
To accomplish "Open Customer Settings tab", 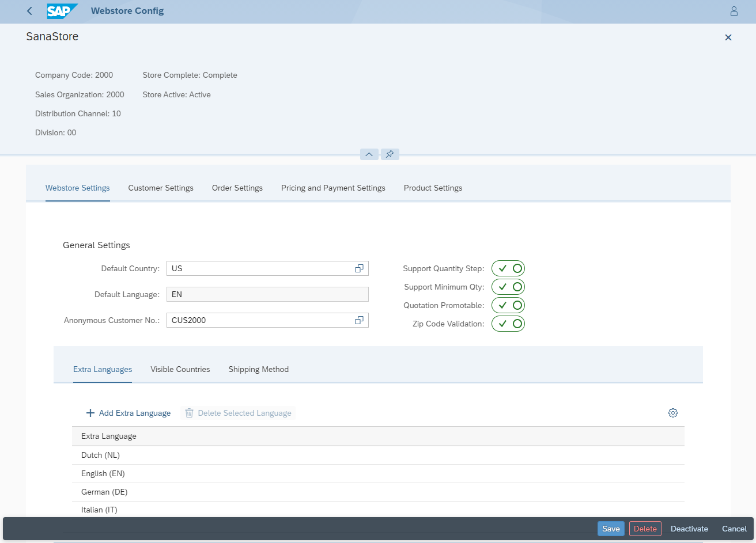I will [161, 188].
